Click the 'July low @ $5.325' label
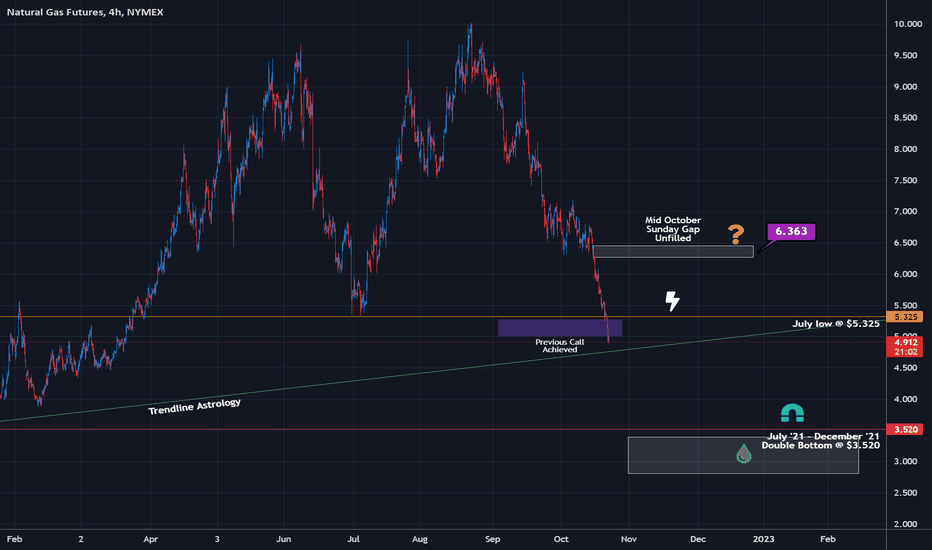 836,324
